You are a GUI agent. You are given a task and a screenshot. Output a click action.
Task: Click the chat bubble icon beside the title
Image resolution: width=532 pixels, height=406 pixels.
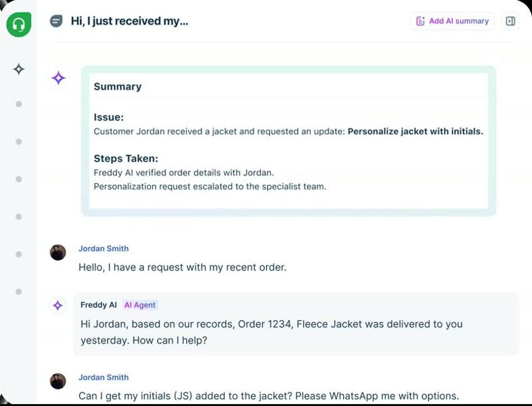pos(56,21)
